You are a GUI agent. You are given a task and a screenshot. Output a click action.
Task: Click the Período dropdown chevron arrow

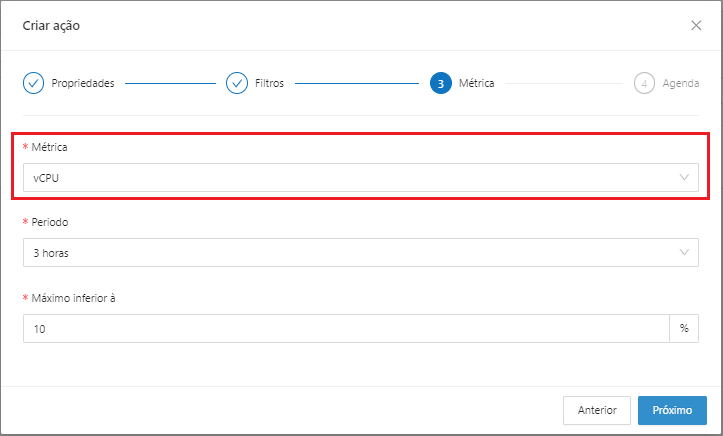[x=685, y=253]
